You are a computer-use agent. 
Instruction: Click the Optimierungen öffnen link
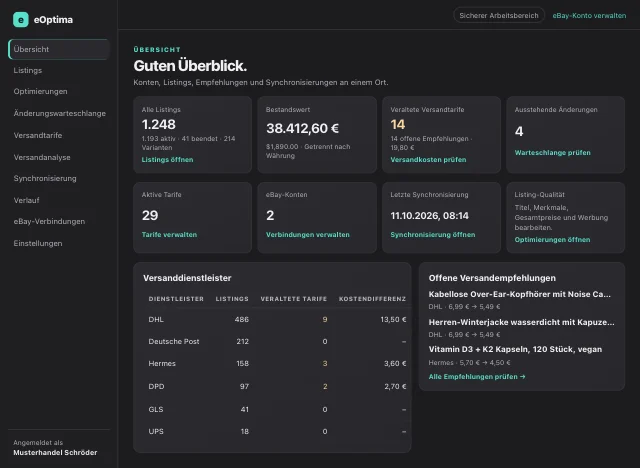[x=552, y=240]
